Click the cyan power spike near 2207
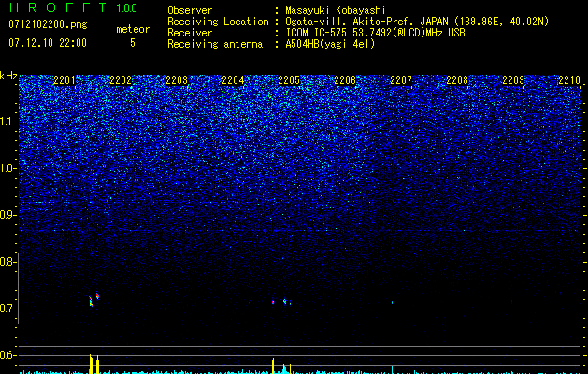Screen dimensions: 588x374 [x=393, y=369]
